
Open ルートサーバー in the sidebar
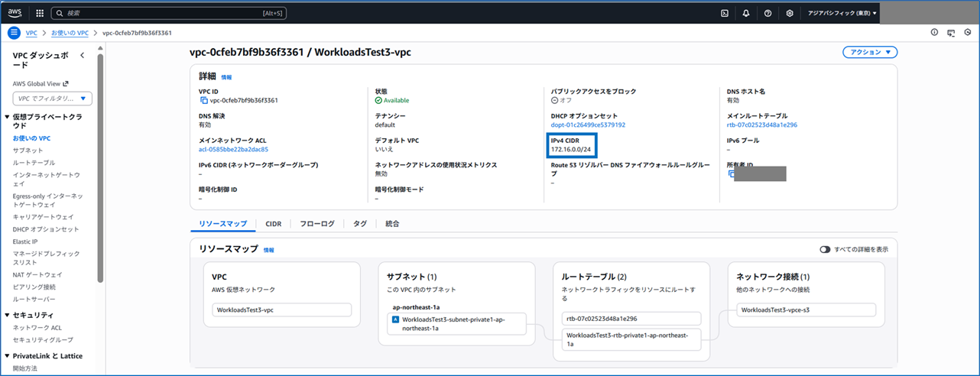[34, 299]
